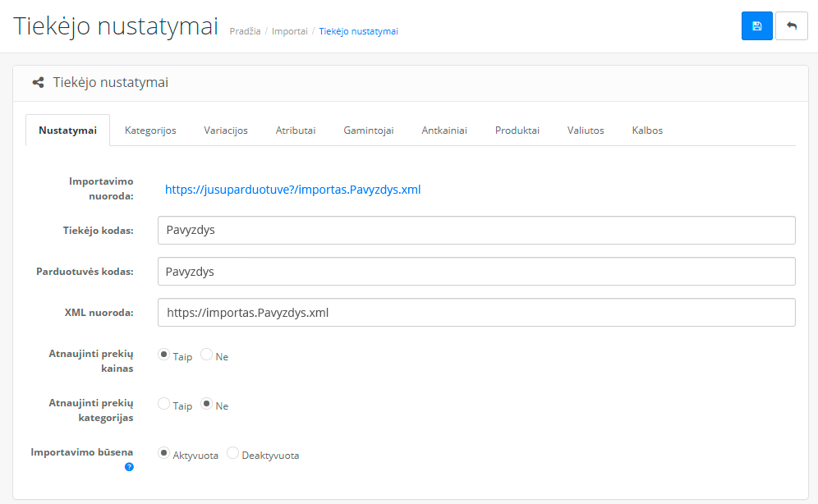Click into the Tiekėjo kodas field
818x504 pixels.
(x=476, y=231)
